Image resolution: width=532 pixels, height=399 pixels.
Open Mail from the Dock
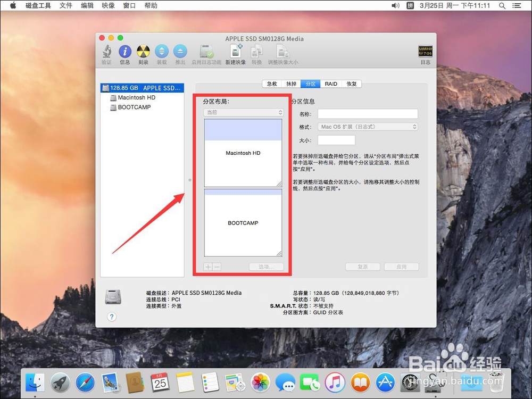(x=110, y=383)
